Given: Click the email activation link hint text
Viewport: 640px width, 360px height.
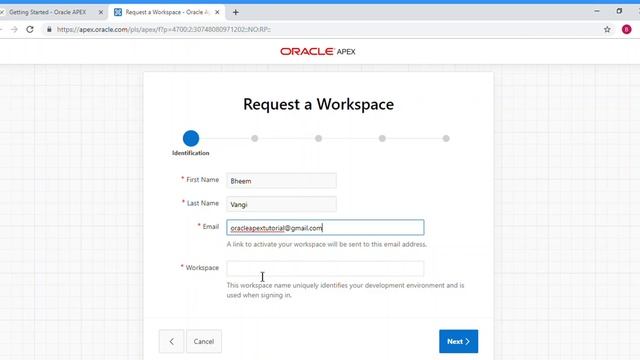Looking at the screenshot, I should point(327,244).
